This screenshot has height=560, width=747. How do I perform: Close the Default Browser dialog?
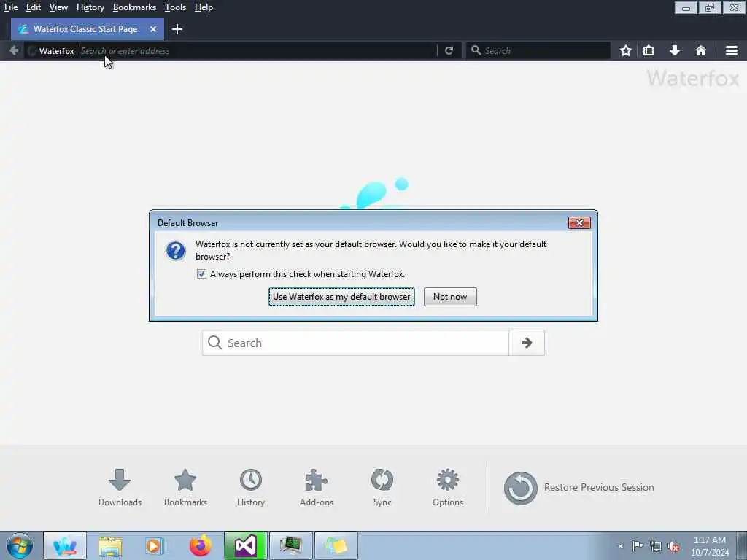pyautogui.click(x=579, y=222)
